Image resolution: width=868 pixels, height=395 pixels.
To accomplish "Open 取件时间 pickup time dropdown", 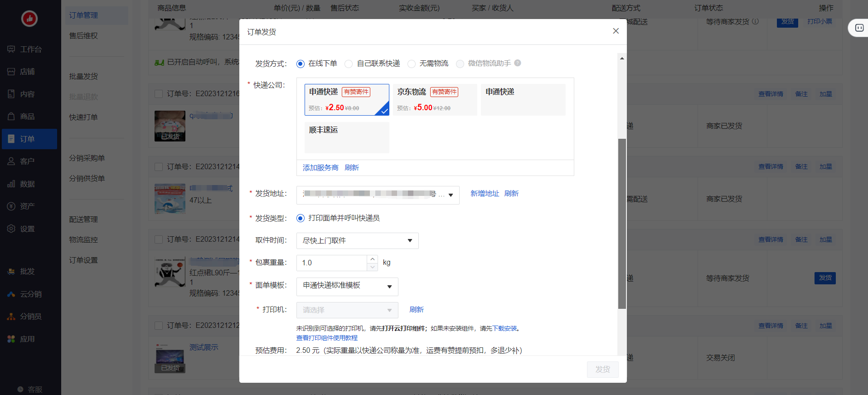I will 357,241.
